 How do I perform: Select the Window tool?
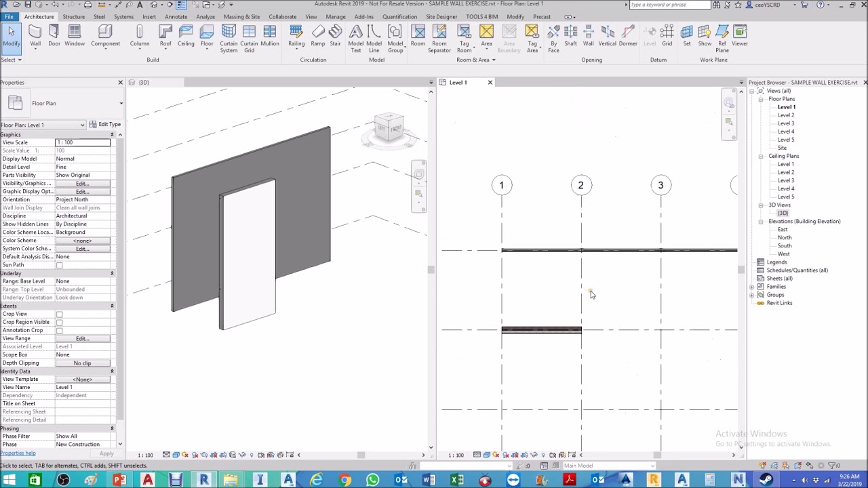(75, 36)
